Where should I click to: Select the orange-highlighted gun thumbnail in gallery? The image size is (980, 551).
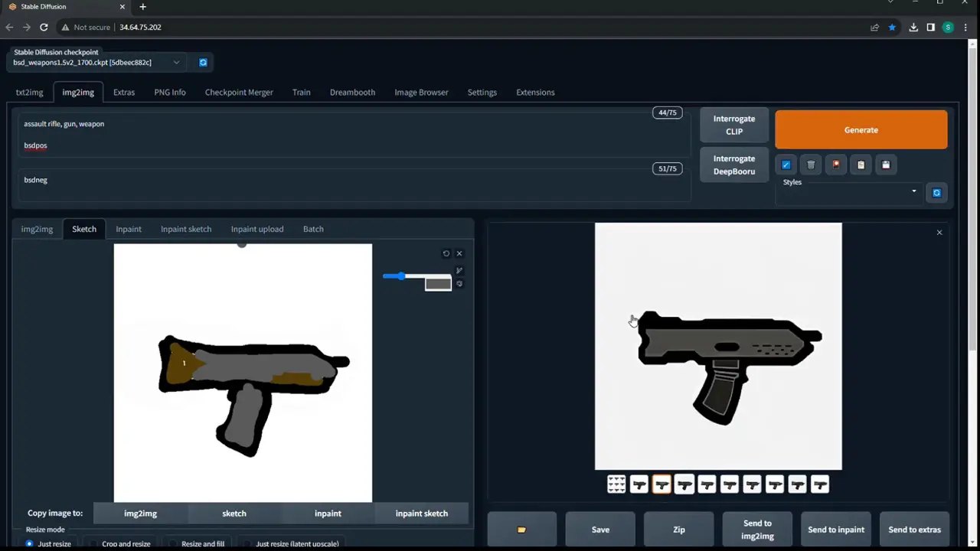click(x=661, y=484)
